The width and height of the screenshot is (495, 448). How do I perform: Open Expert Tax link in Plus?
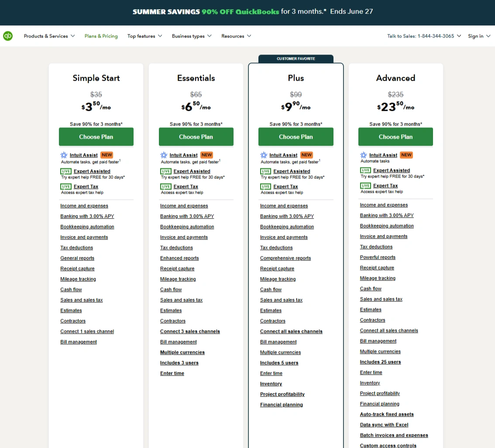point(286,186)
